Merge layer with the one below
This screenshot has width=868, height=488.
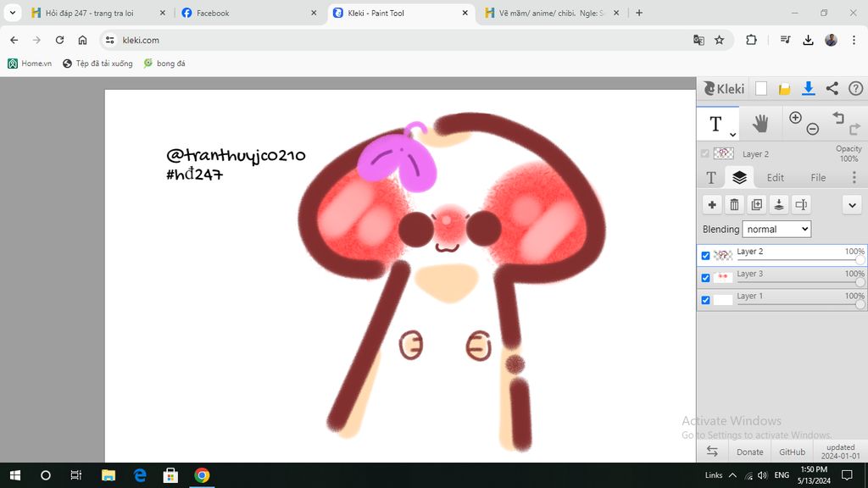point(779,205)
